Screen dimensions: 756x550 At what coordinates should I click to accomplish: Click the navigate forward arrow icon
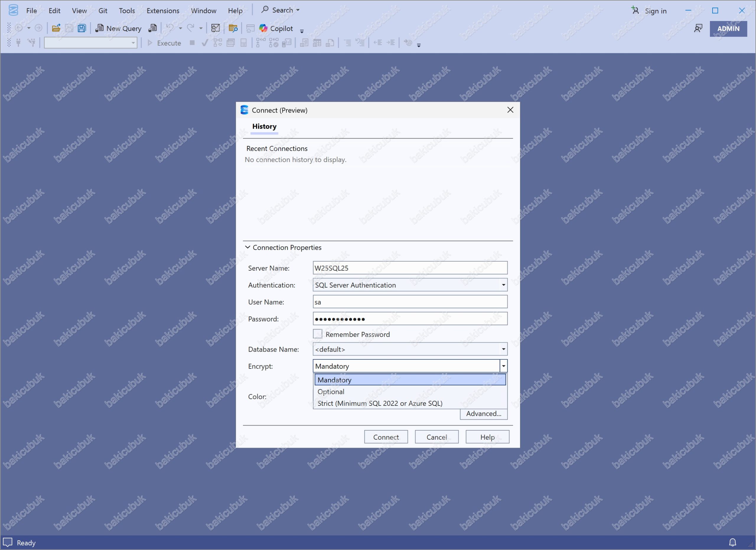(39, 28)
